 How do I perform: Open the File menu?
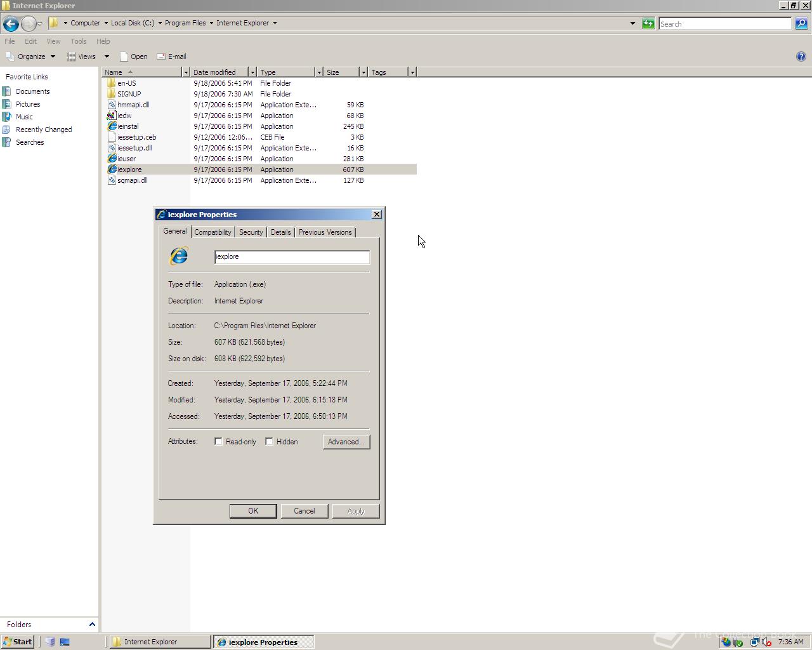point(10,41)
